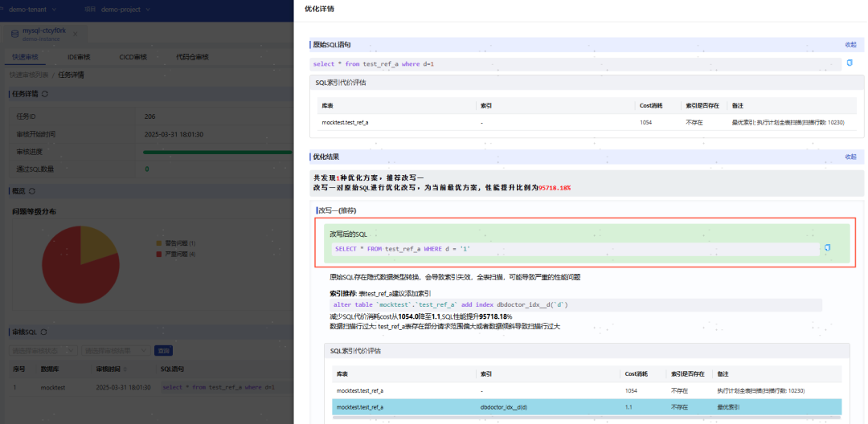The width and height of the screenshot is (868, 424).
Task: Refresh the 概览 section in the background page
Action: click(31, 191)
